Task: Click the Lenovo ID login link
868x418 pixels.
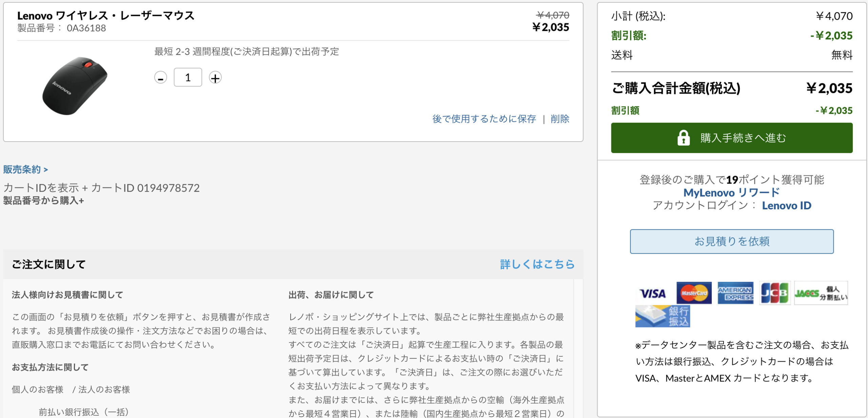Action: pos(787,205)
